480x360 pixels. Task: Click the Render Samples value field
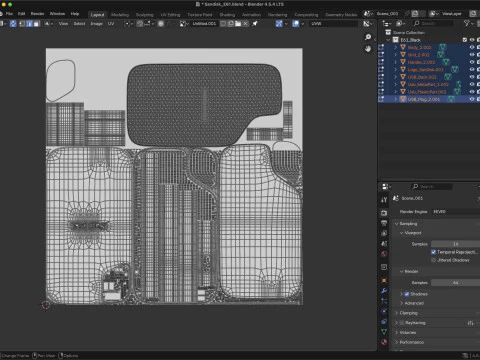(x=455, y=283)
